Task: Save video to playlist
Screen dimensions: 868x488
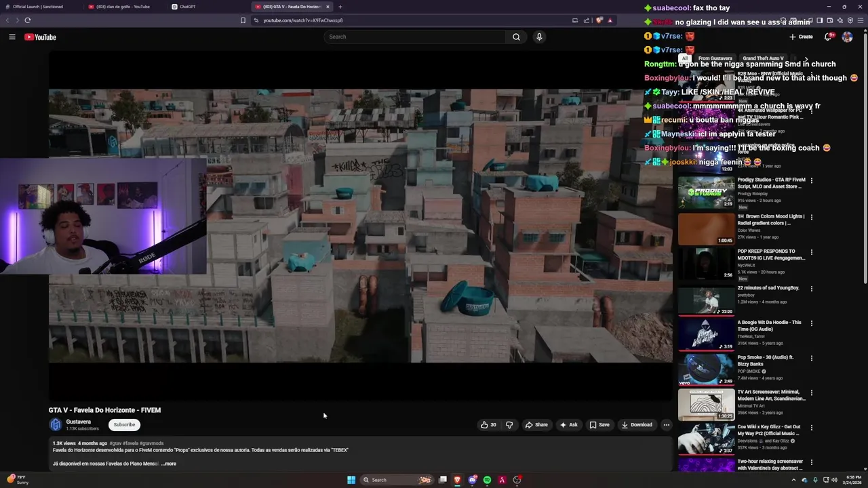Action: [599, 425]
